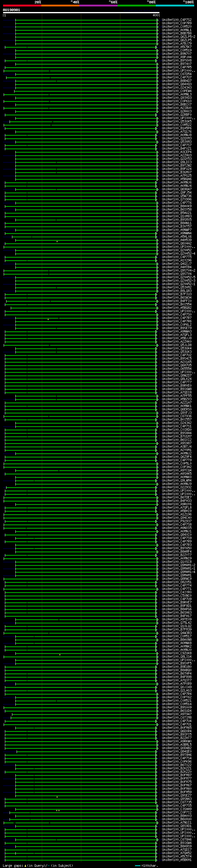Select the UniRef100_Q8S9D1 hit
Viewport: 197px width, 868px height.
pos(177,826)
